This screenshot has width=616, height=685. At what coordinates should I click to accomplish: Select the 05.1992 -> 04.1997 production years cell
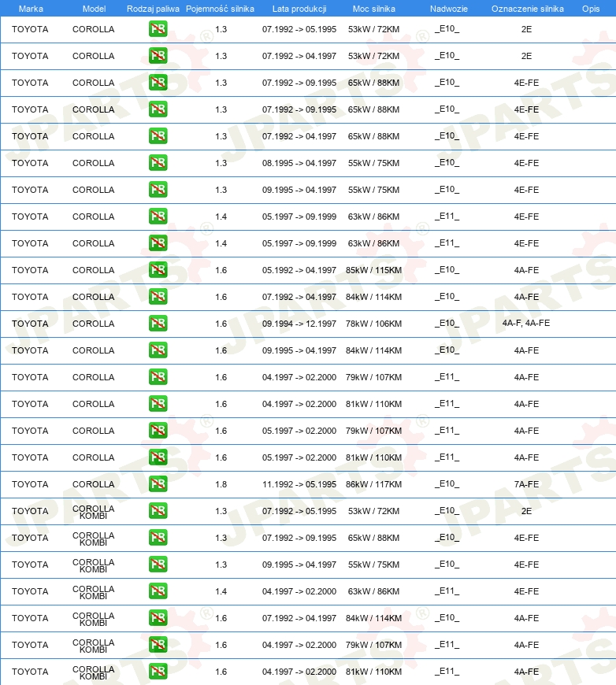click(x=299, y=270)
